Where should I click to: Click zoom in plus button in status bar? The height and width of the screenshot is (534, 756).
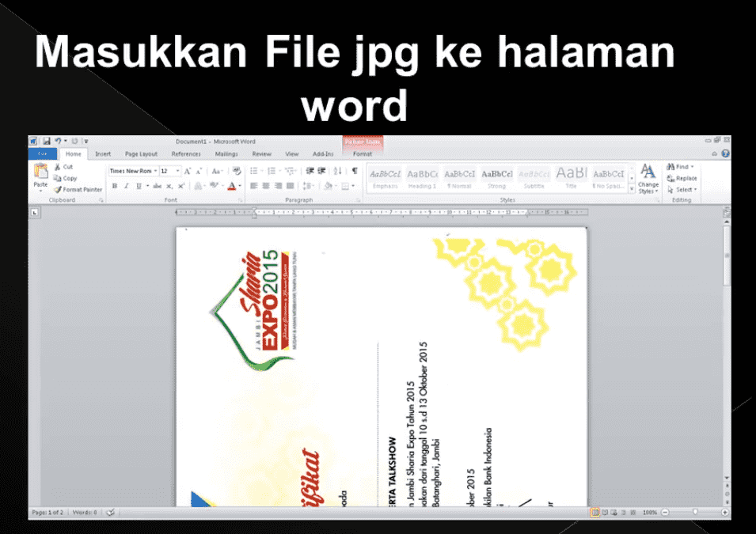[x=724, y=513]
